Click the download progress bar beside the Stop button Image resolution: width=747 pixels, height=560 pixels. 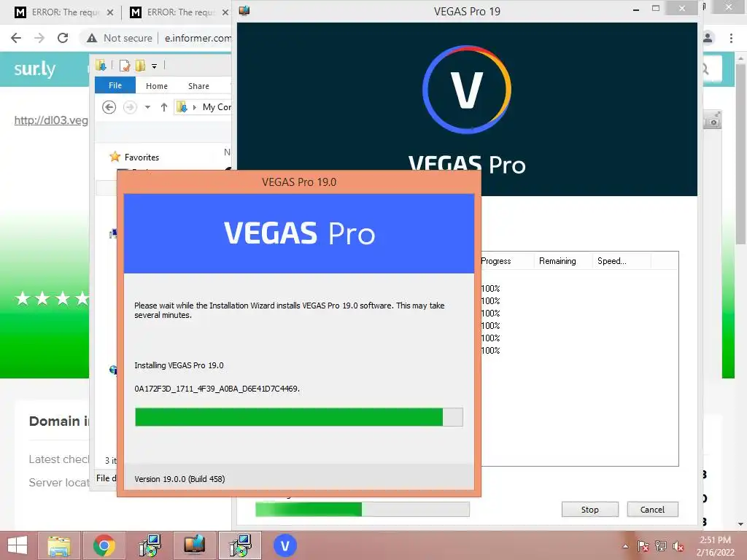pos(362,509)
